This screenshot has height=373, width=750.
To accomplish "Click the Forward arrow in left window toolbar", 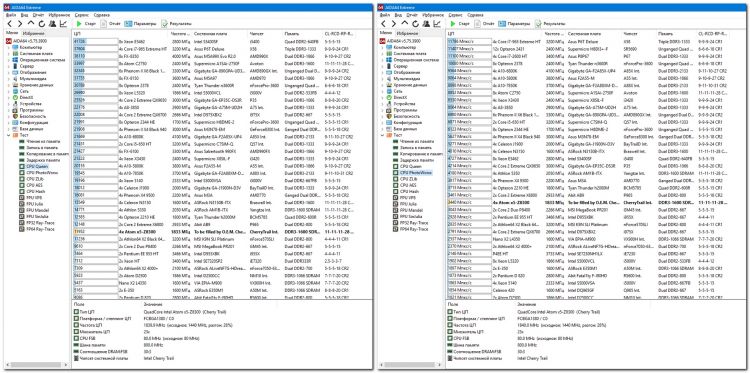I will 20,23.
